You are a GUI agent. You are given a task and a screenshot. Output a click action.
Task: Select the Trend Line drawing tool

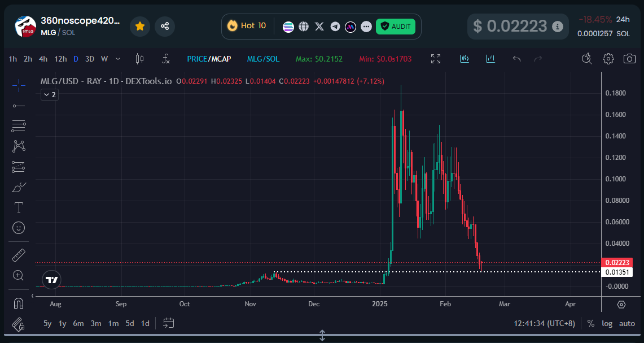point(19,105)
